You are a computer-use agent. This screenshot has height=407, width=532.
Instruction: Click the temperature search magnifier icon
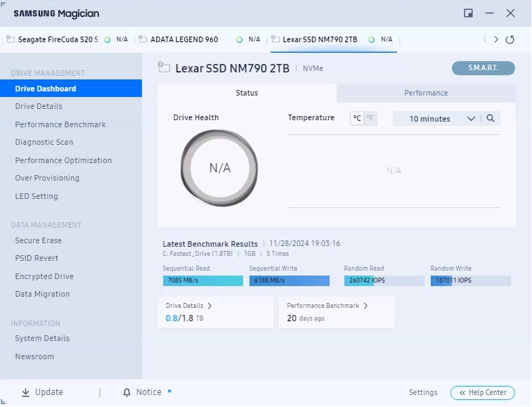click(x=491, y=118)
